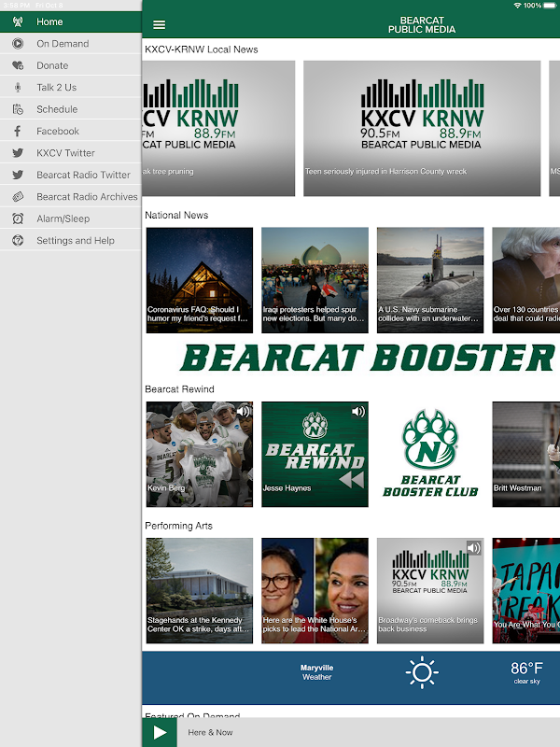Click the Alarm/Sleep clock icon
The image size is (560, 747).
click(x=18, y=218)
